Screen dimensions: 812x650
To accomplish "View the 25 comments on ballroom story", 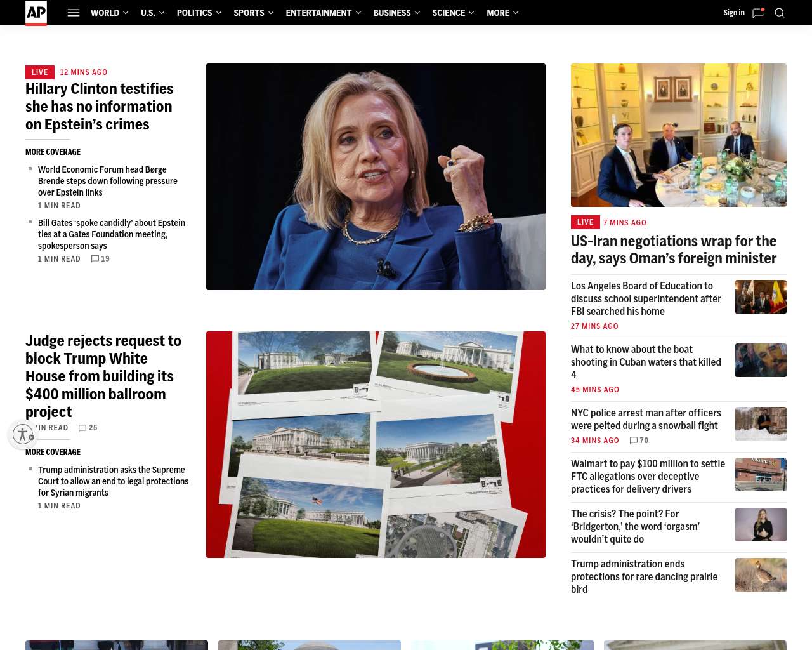I will coord(88,428).
